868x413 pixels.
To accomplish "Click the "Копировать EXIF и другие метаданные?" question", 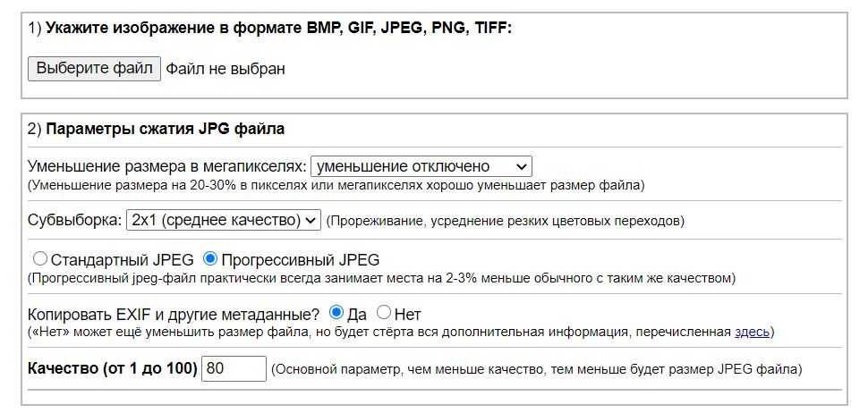I will (174, 314).
